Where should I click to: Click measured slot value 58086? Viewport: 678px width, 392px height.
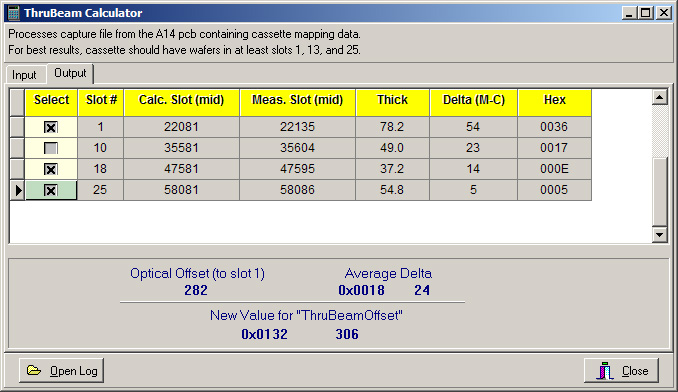297,190
